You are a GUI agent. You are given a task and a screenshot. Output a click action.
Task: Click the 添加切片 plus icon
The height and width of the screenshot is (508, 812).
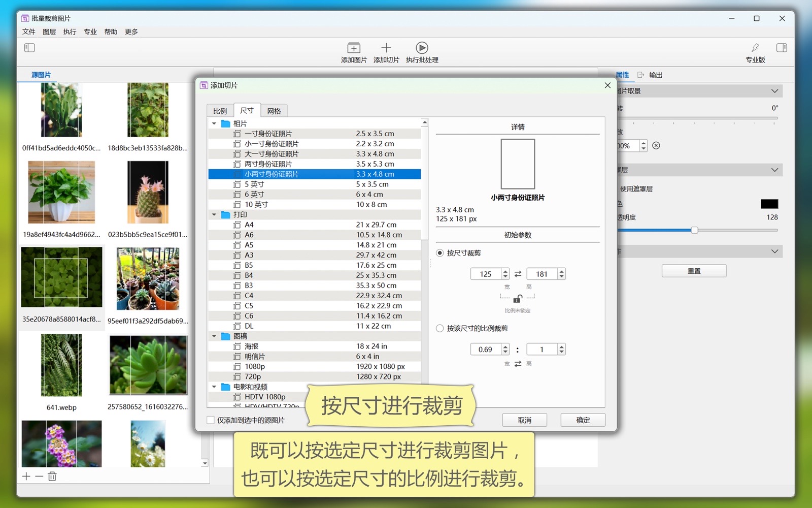coord(386,48)
